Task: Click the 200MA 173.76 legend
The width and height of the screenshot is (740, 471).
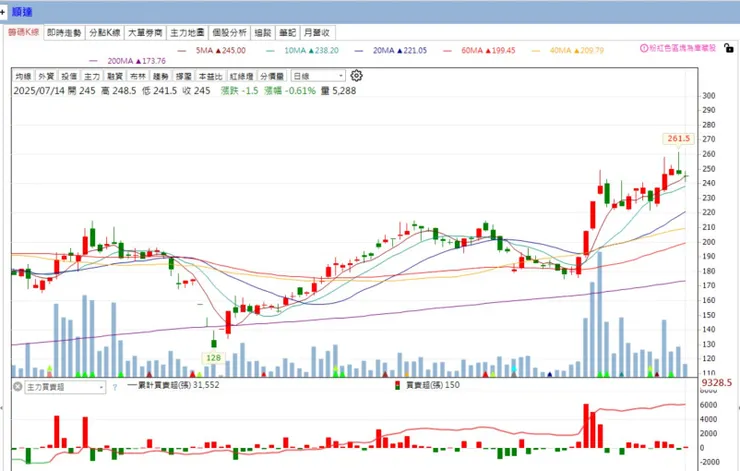Action: [x=127, y=61]
